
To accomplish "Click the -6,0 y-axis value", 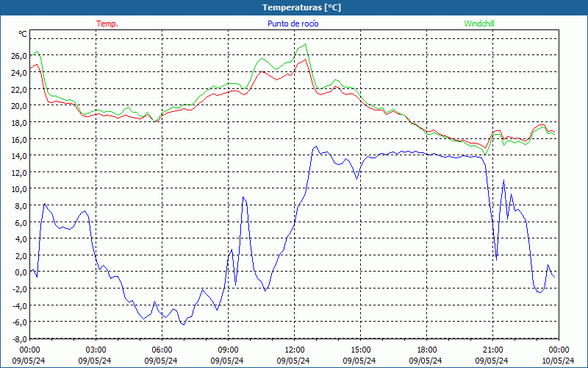I will tap(20, 322).
